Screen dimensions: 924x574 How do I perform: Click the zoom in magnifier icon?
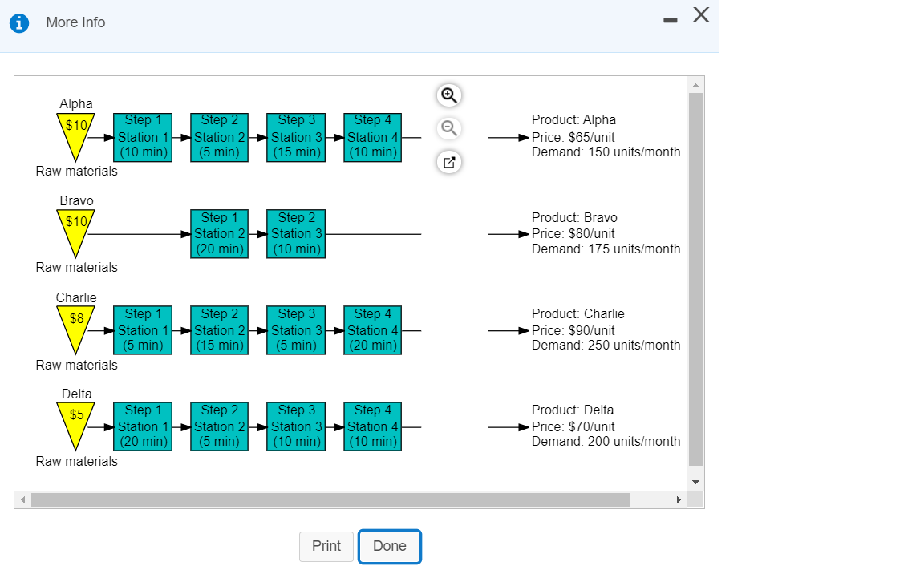pos(449,95)
